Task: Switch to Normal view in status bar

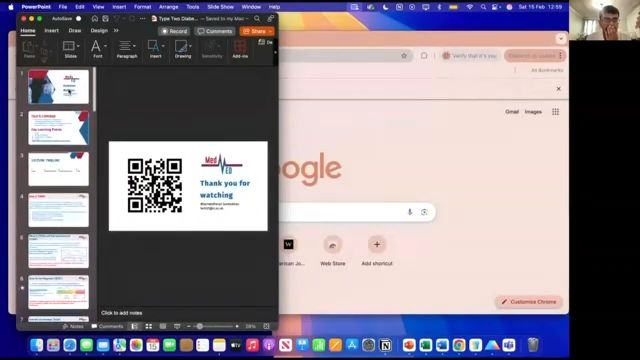Action: click(134, 326)
